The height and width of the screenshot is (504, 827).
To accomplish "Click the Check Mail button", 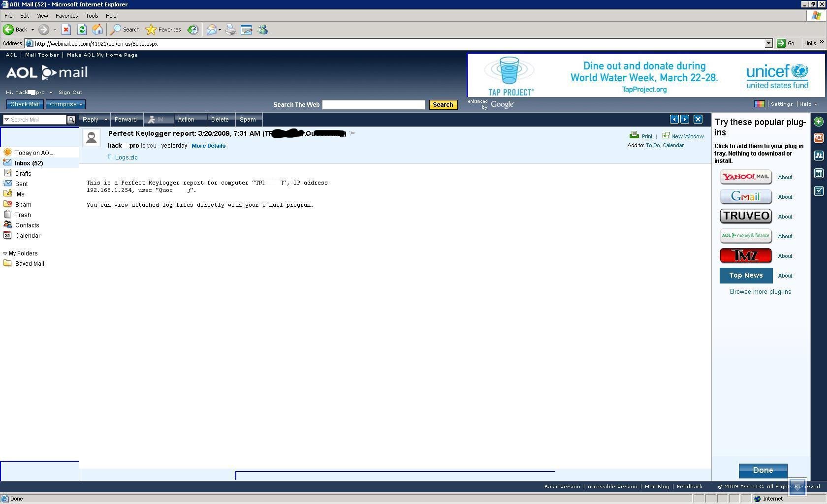I will point(25,104).
